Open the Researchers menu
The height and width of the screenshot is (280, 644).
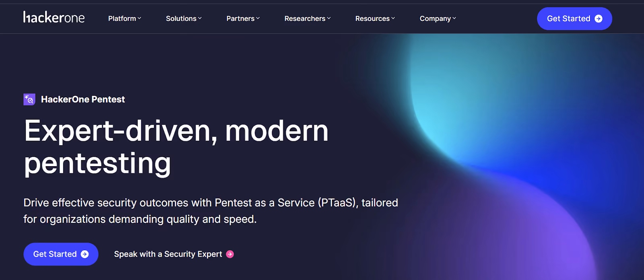point(308,19)
